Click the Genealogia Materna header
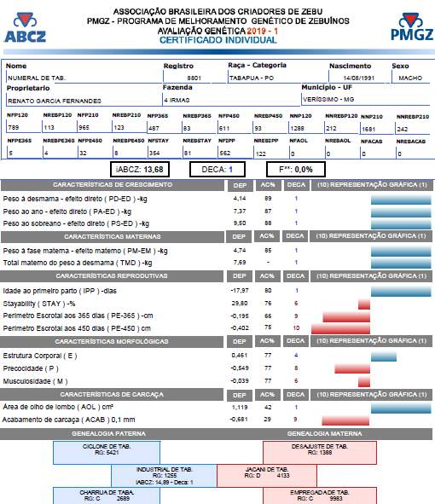The image size is (435, 504). pyautogui.click(x=324, y=433)
